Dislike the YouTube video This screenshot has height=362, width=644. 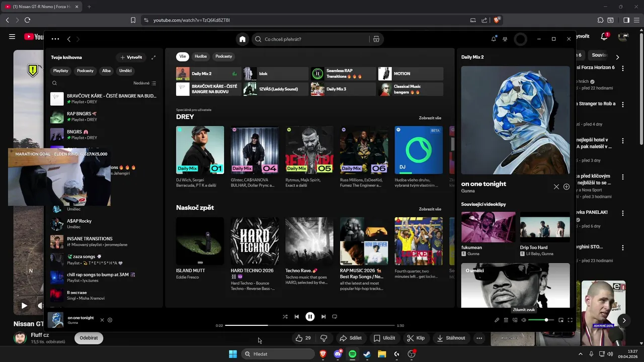(x=324, y=338)
